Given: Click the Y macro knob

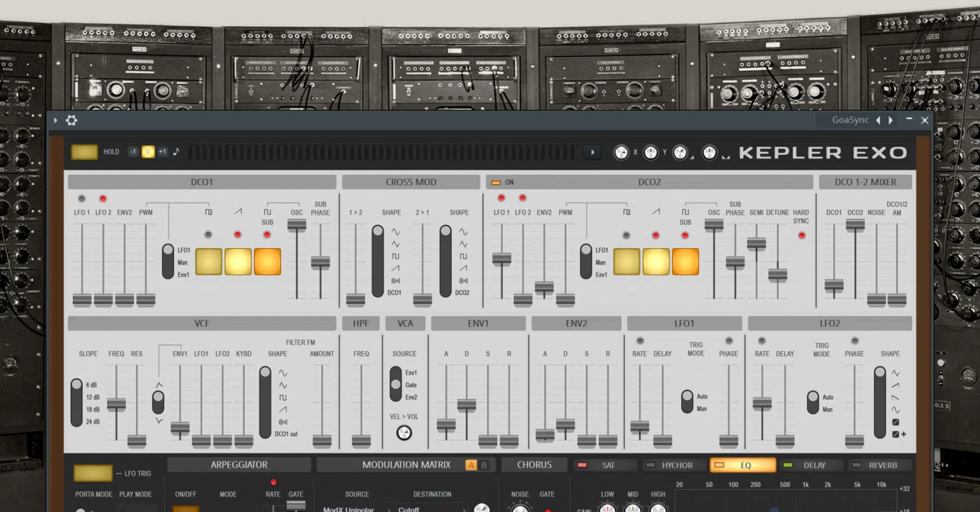Looking at the screenshot, I should click(651, 153).
